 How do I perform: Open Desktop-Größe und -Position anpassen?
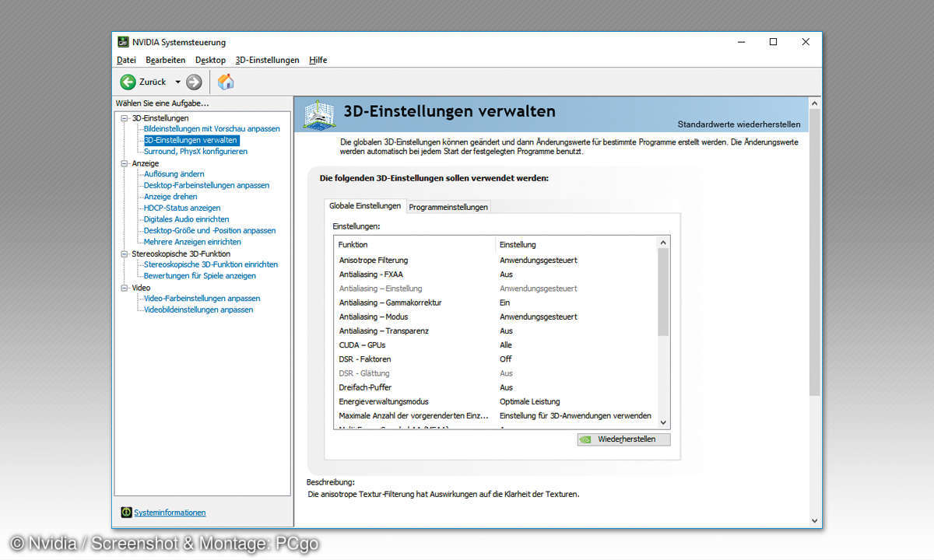click(209, 231)
